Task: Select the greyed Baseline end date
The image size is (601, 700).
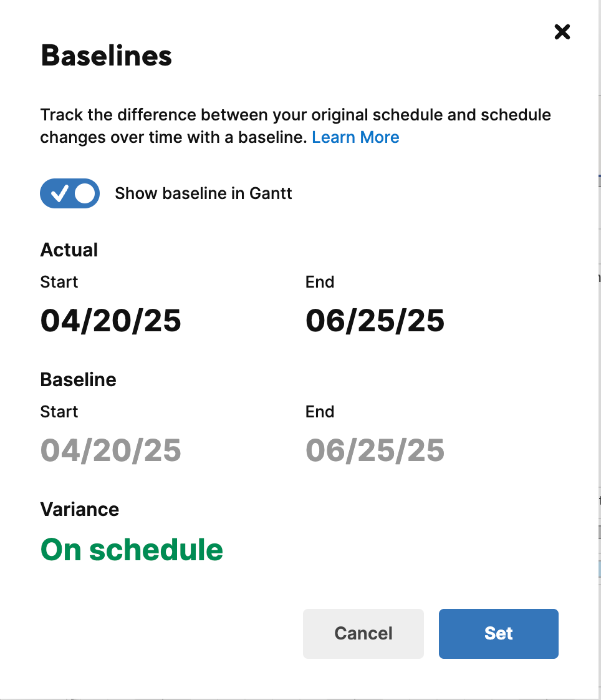Action: tap(375, 450)
